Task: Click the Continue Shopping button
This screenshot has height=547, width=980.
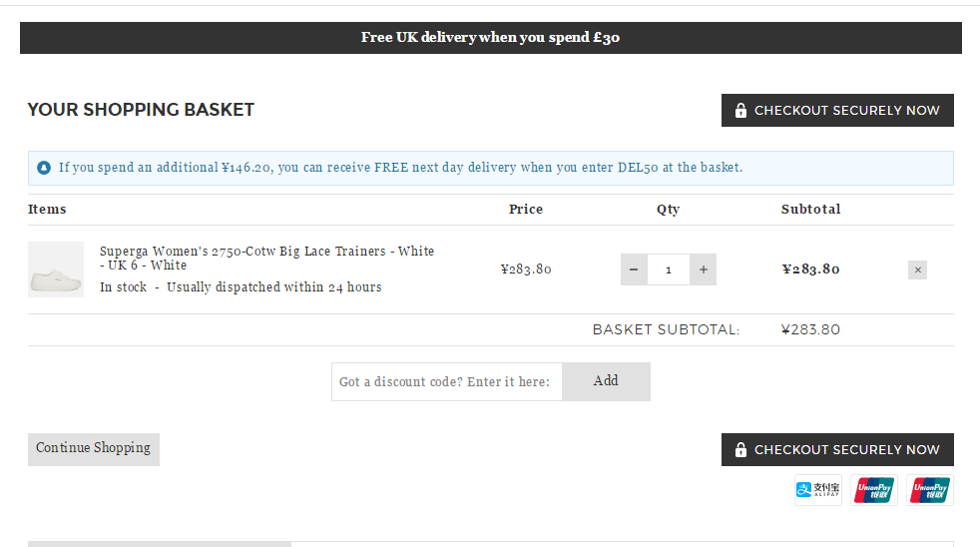Action: pos(94,449)
